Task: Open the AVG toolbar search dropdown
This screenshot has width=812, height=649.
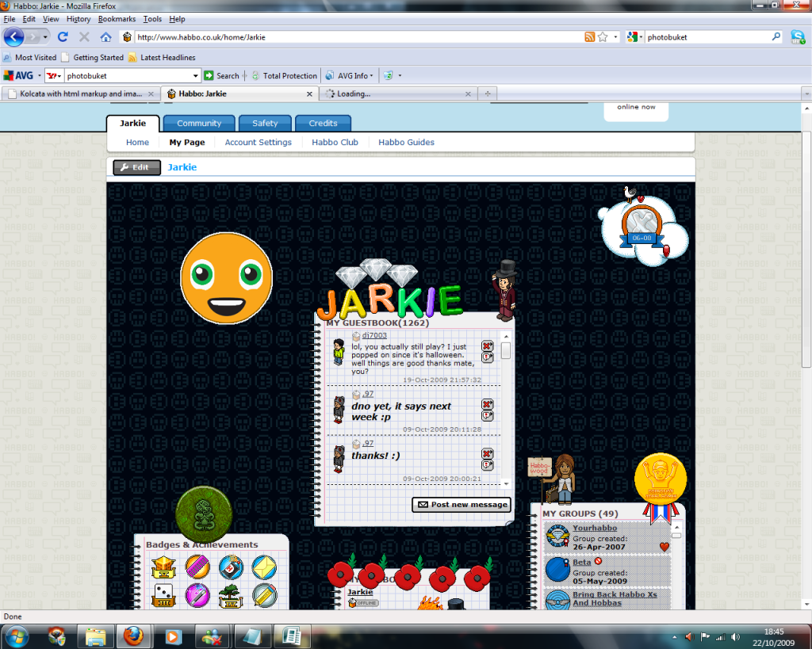Action: [x=196, y=76]
